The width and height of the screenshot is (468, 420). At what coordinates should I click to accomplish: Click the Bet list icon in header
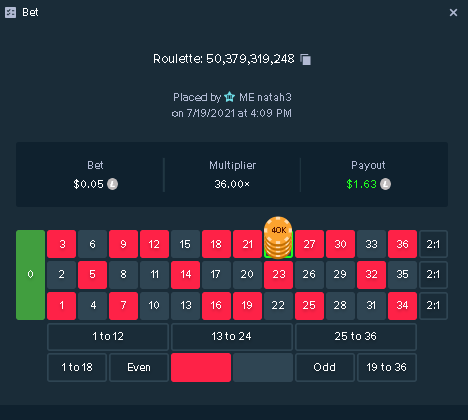(10, 13)
